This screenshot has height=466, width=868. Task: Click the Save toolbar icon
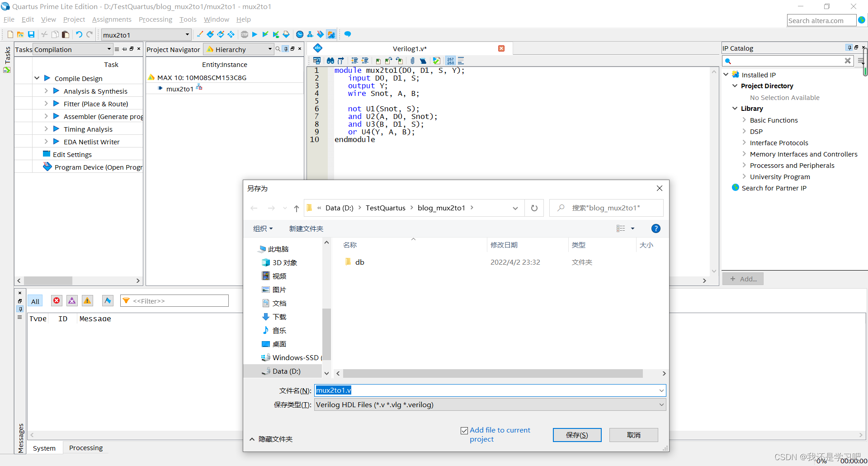point(31,34)
